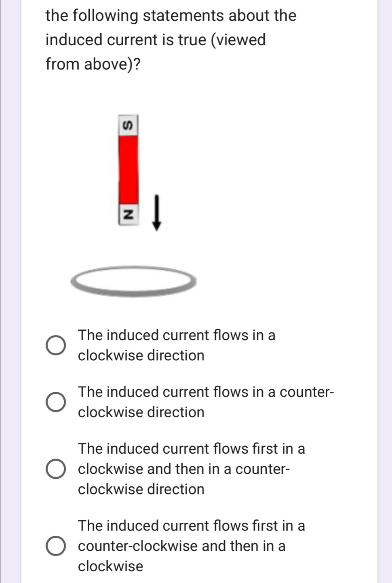The width and height of the screenshot is (392, 583).
Task: Choose the counter-clockwise direction radio option
Action: tap(56, 402)
